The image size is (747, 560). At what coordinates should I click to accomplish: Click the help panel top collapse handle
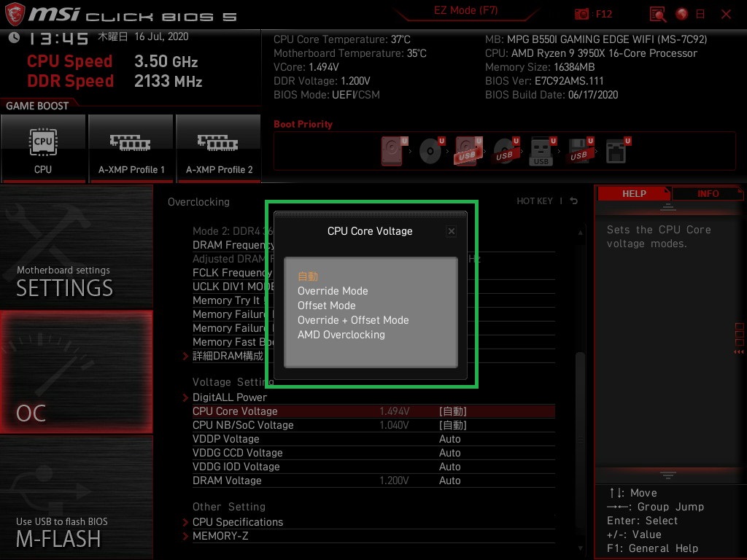coord(668,207)
